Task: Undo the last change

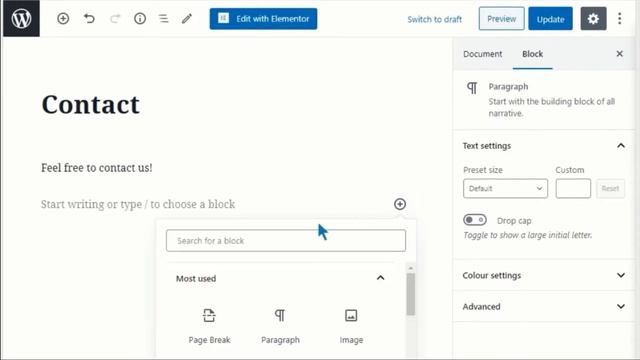Action: tap(89, 18)
